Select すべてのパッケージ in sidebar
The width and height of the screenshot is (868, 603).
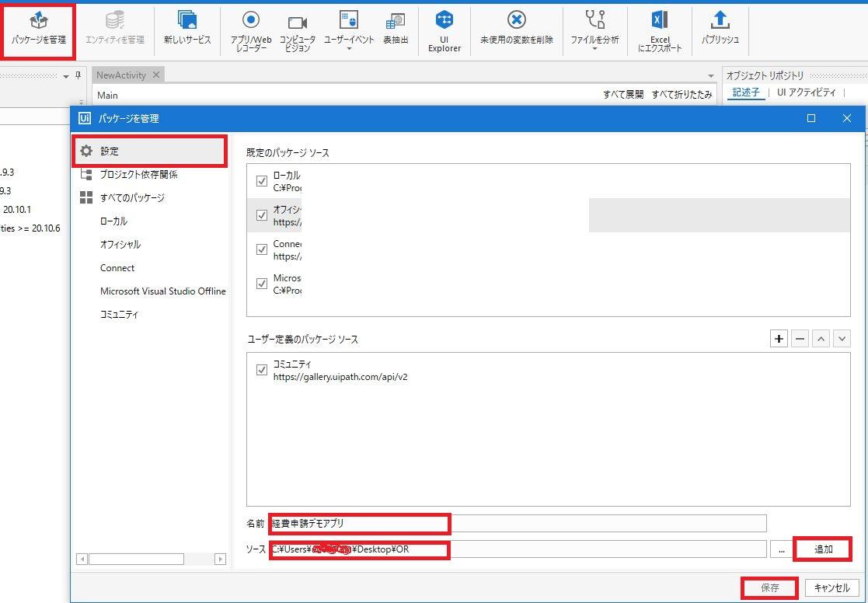tap(132, 197)
